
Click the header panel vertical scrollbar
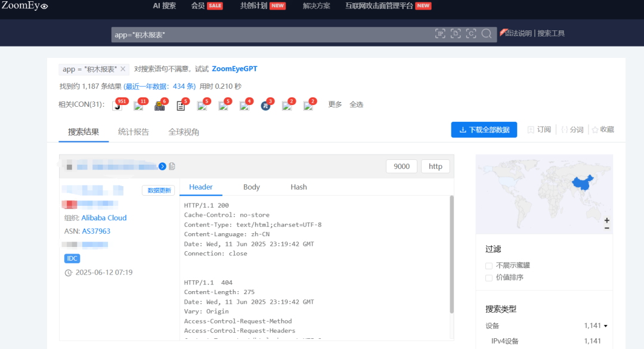pyautogui.click(x=452, y=255)
